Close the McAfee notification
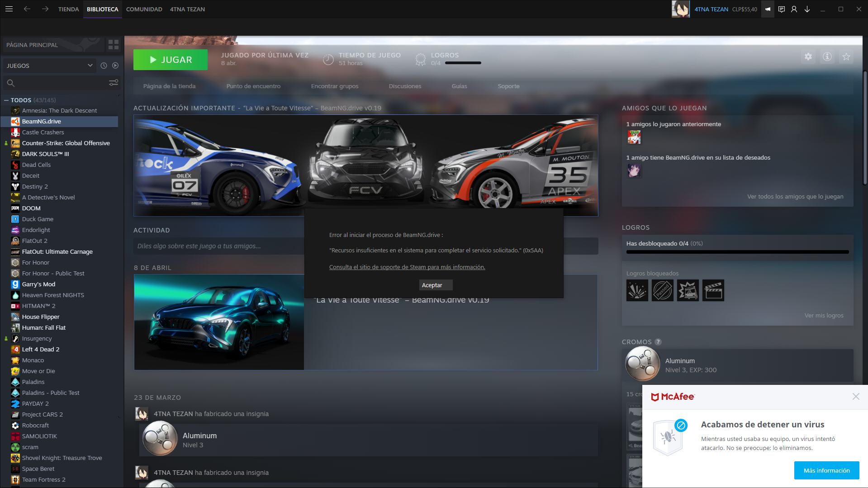 [856, 396]
